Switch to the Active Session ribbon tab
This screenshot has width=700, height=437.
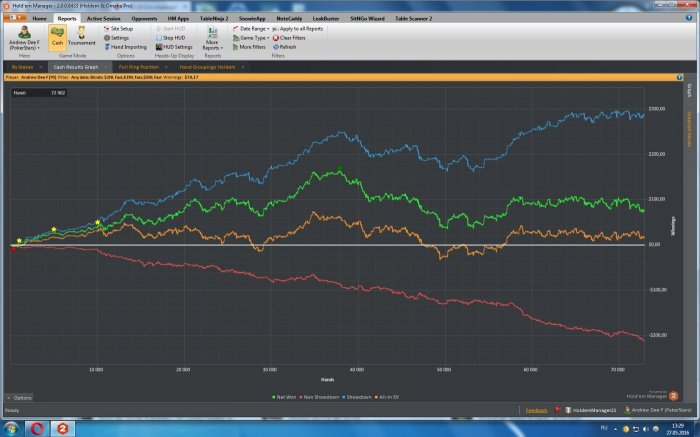tap(102, 18)
